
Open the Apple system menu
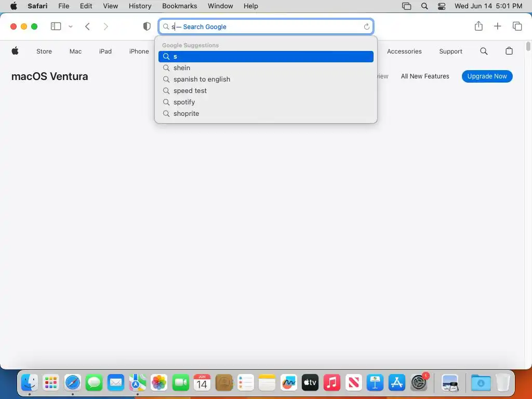click(14, 6)
